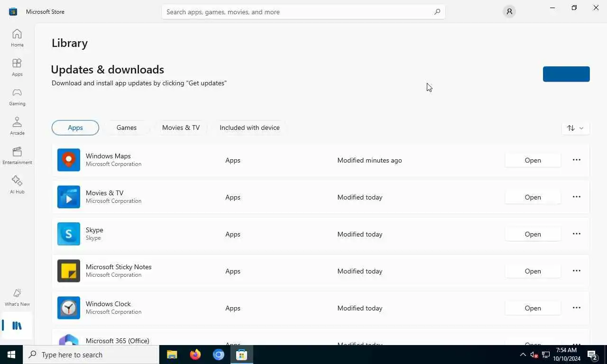Open the Gaming section in sidebar
The height and width of the screenshot is (364, 607).
pos(17,97)
